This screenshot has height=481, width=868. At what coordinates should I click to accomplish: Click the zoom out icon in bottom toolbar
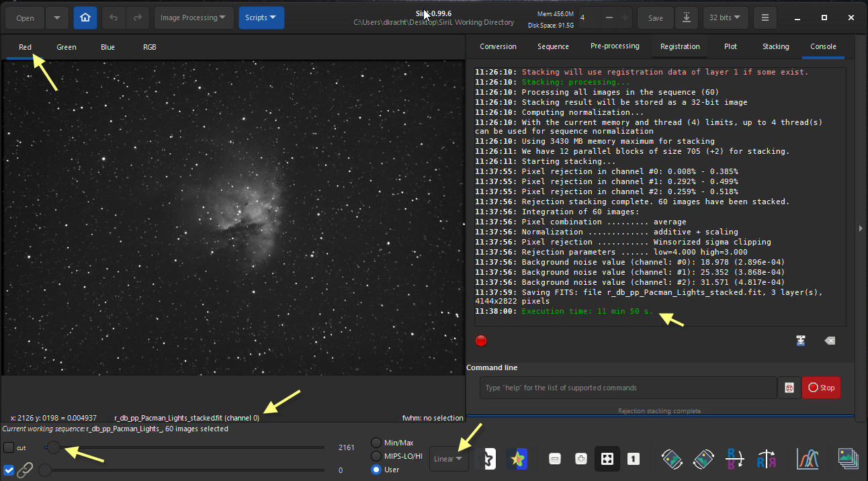[555, 459]
